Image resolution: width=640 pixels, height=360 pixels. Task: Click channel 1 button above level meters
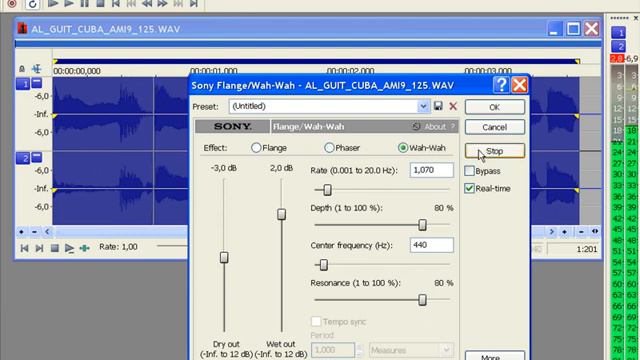618,32
